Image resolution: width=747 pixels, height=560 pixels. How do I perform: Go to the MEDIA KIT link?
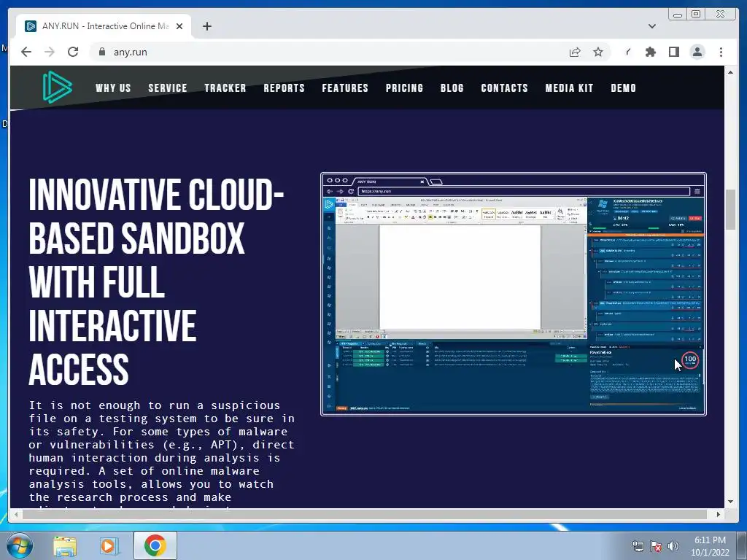click(x=569, y=88)
